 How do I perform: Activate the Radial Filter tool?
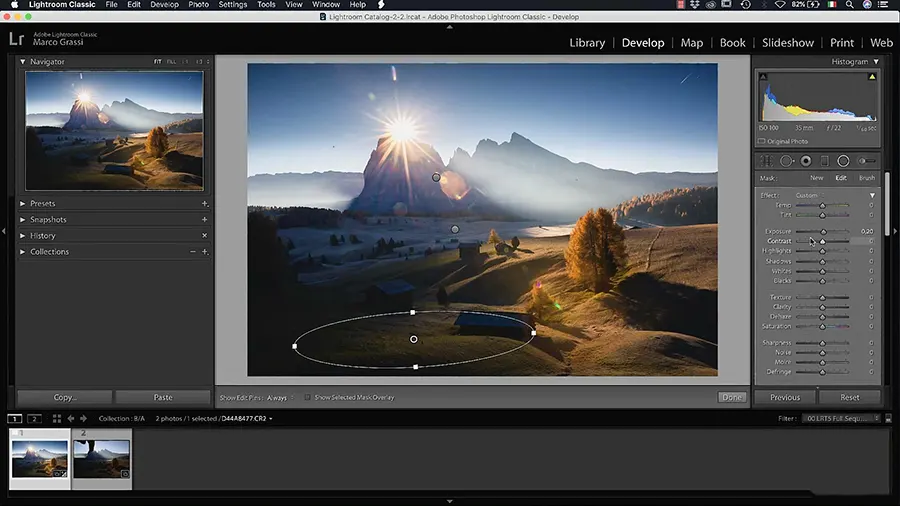(843, 161)
